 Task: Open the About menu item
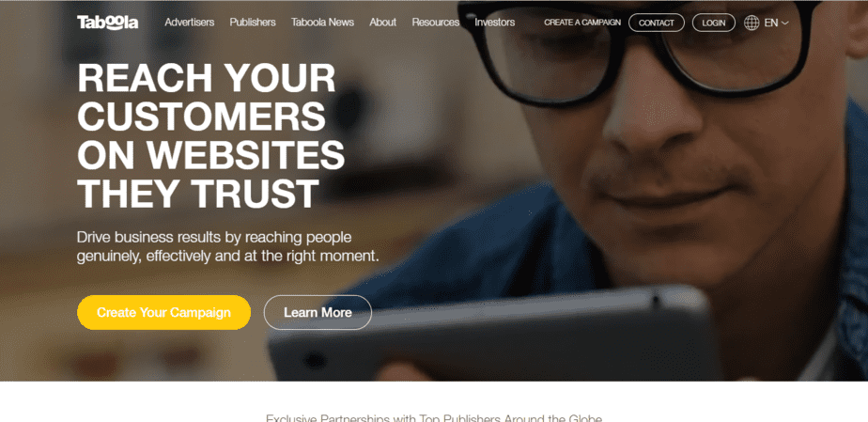[383, 23]
